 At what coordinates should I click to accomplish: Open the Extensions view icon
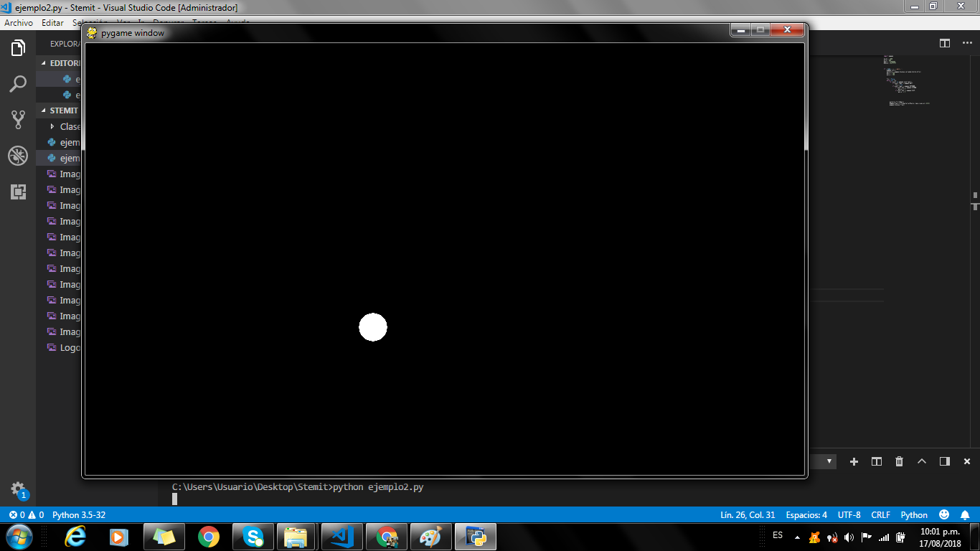click(x=18, y=192)
